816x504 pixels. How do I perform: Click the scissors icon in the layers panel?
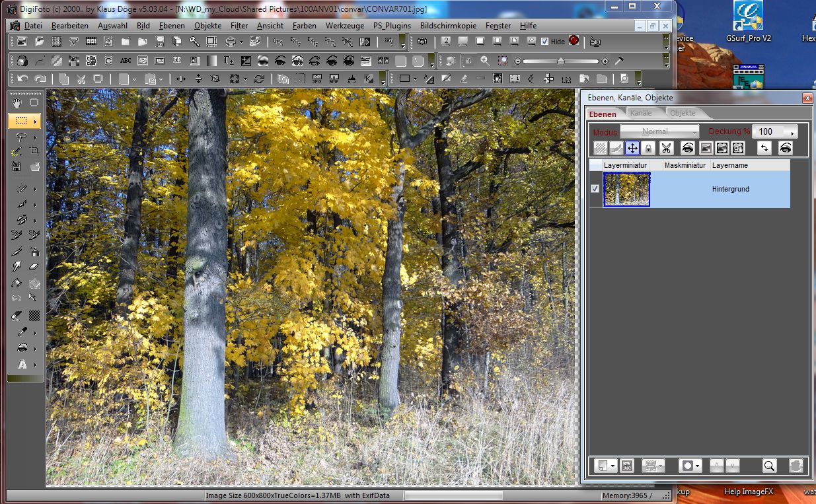[x=667, y=148]
